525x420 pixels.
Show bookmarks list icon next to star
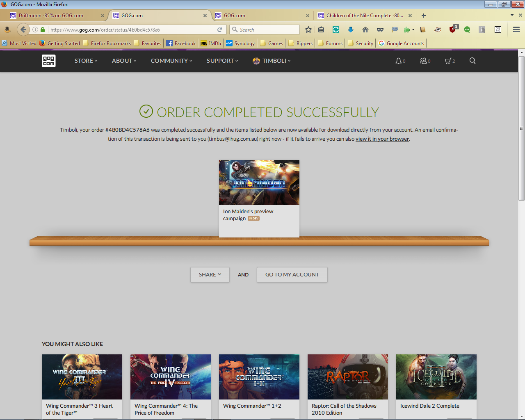click(x=321, y=30)
